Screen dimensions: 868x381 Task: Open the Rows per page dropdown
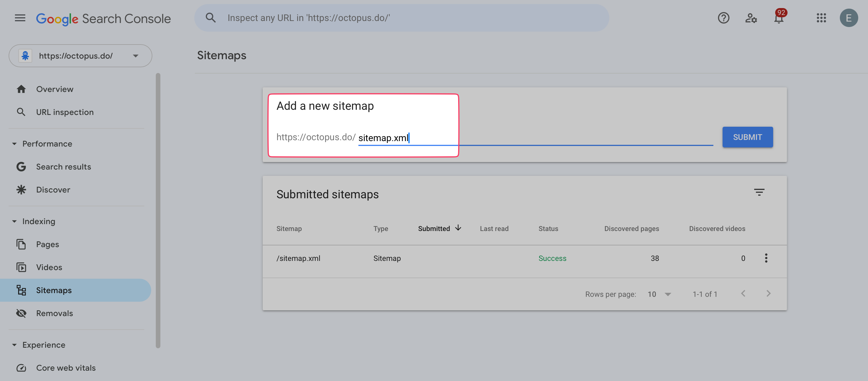[x=659, y=294]
